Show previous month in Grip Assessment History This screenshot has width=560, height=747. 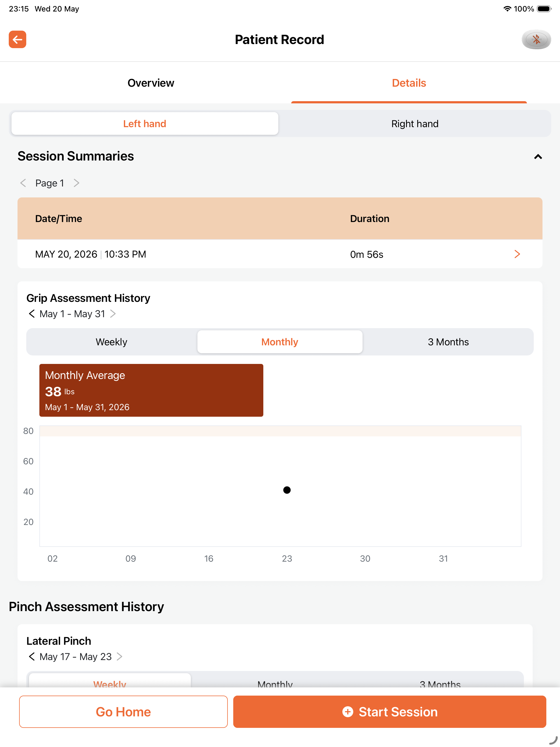pyautogui.click(x=32, y=314)
